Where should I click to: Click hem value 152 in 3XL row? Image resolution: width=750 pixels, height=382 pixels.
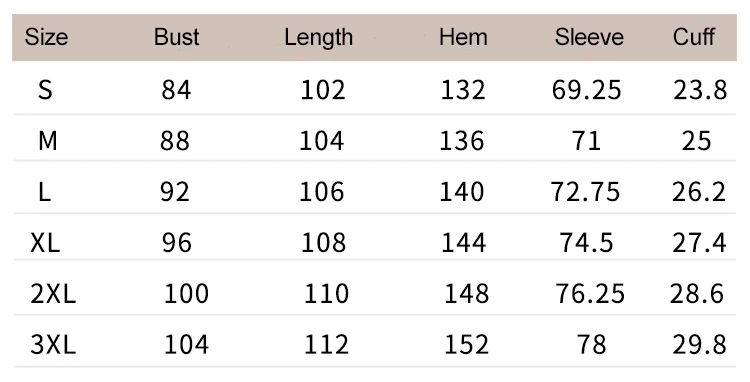pyautogui.click(x=467, y=344)
